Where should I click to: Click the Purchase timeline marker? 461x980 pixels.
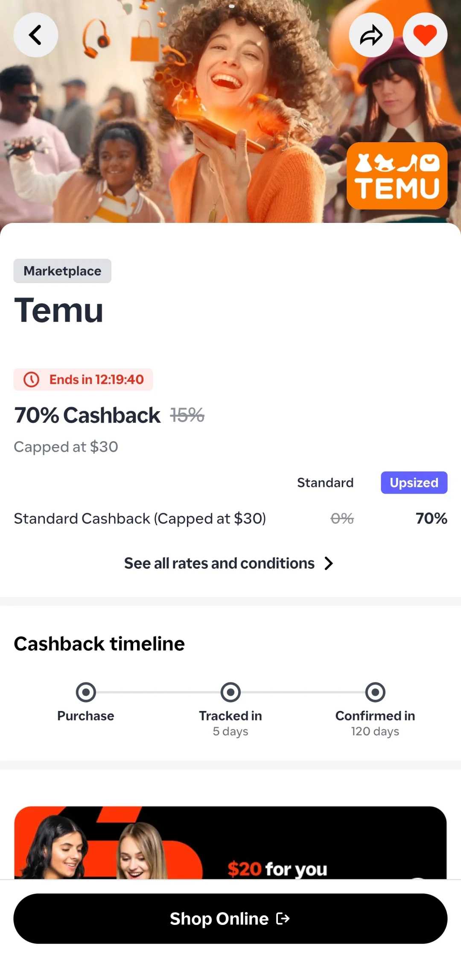86,692
